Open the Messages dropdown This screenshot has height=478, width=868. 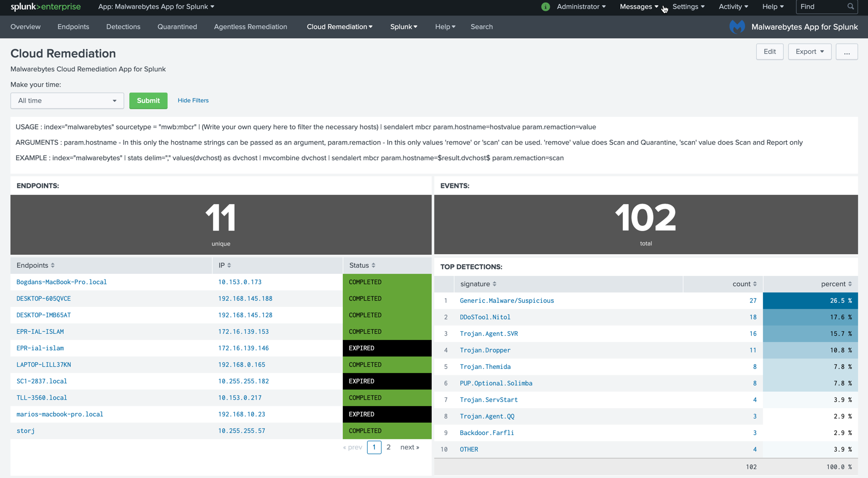tap(639, 7)
